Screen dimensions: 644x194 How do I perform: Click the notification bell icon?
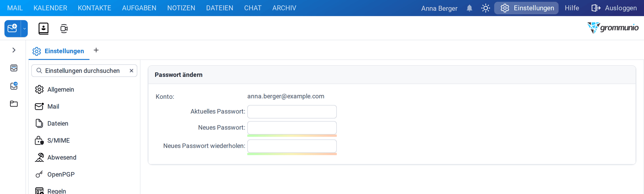470,8
